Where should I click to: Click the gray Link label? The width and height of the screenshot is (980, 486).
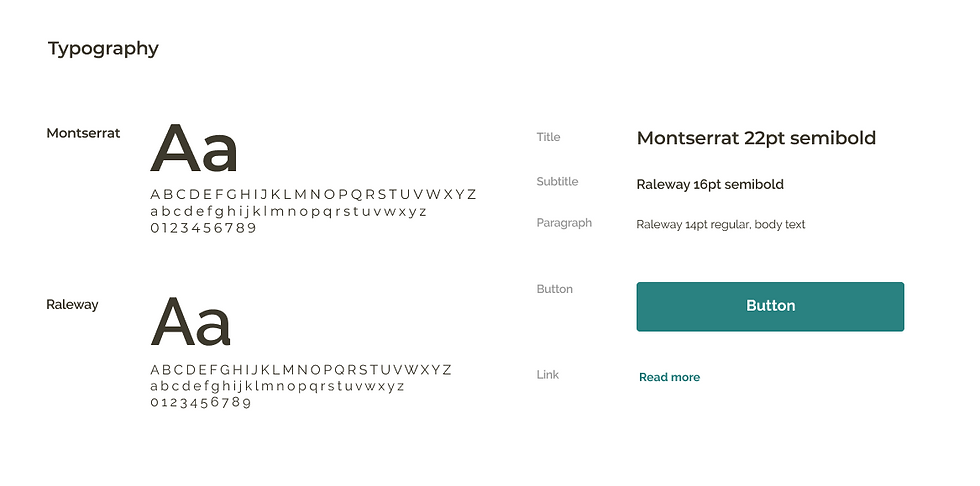(x=548, y=374)
